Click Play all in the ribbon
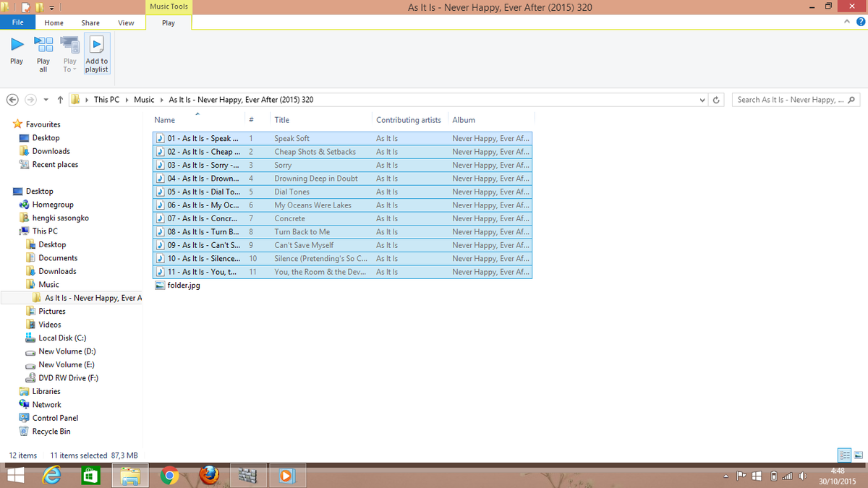The image size is (868, 488). click(43, 53)
